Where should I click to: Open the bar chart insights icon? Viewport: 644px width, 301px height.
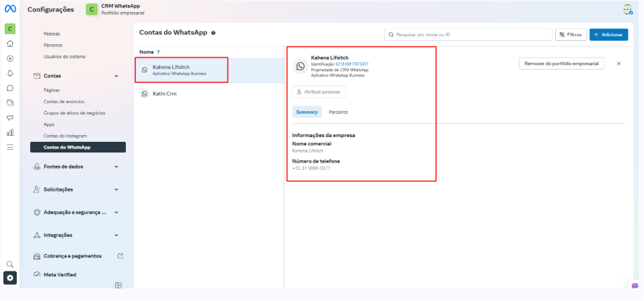[x=10, y=132]
